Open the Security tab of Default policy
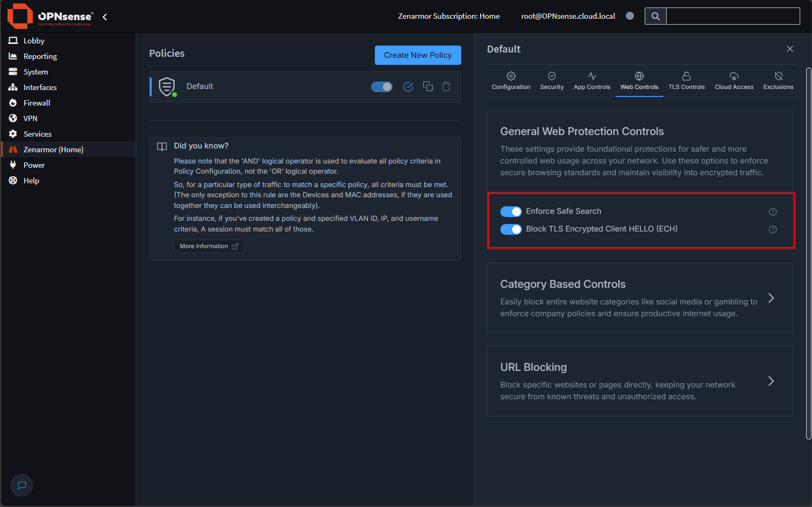Image resolution: width=812 pixels, height=507 pixels. pyautogui.click(x=551, y=80)
